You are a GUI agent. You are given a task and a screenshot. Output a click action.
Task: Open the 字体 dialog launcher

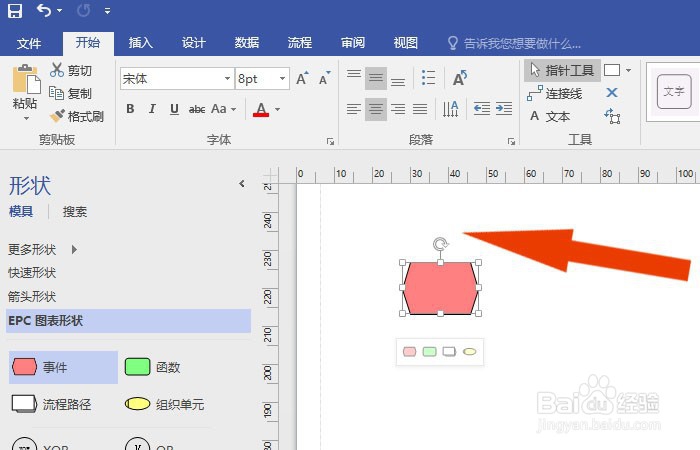pyautogui.click(x=330, y=142)
